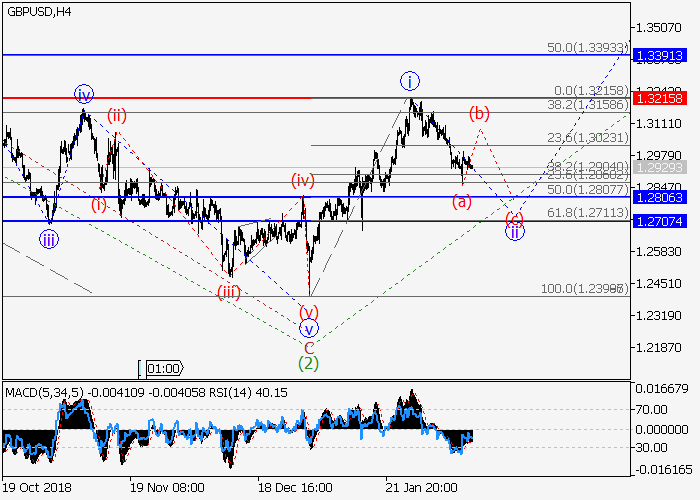This screenshot has width=700, height=500.
Task: Click the red (i) wave label
Action: (x=99, y=205)
